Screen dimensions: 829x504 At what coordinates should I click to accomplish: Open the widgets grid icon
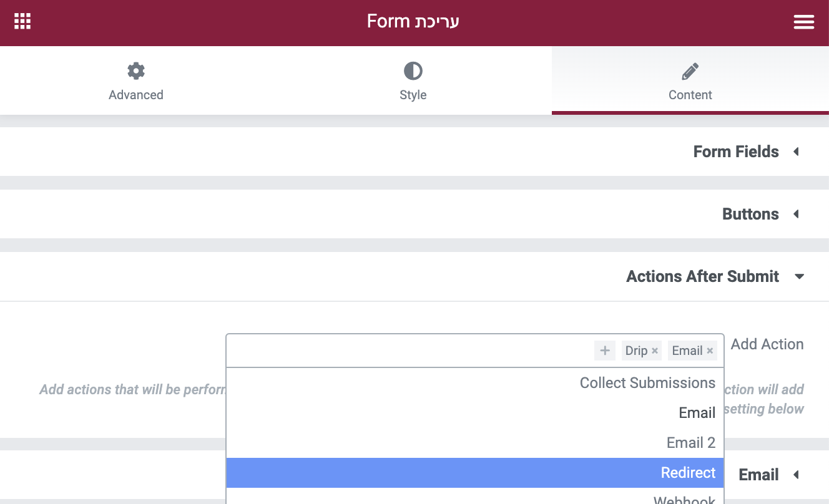(x=22, y=22)
